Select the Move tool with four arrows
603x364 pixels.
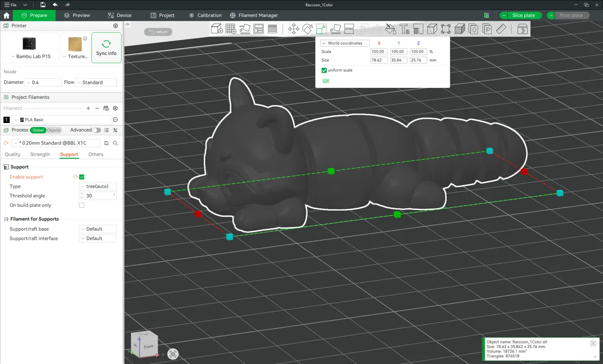tap(294, 29)
